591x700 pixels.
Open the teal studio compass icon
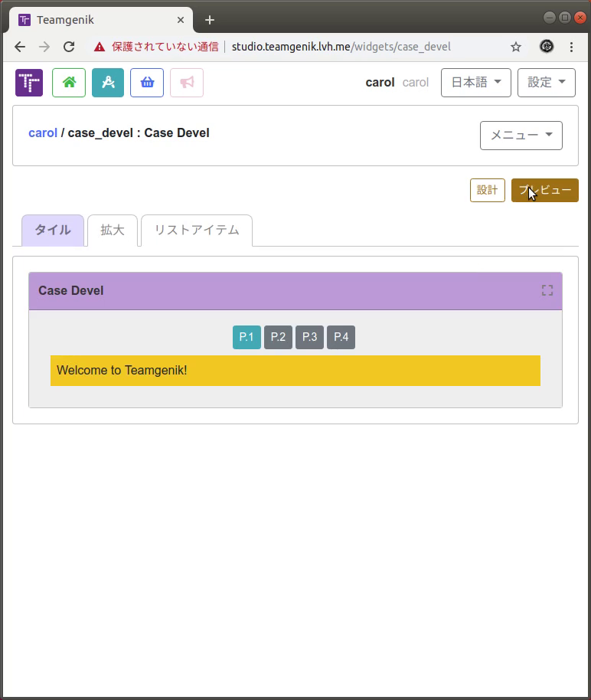(x=108, y=83)
